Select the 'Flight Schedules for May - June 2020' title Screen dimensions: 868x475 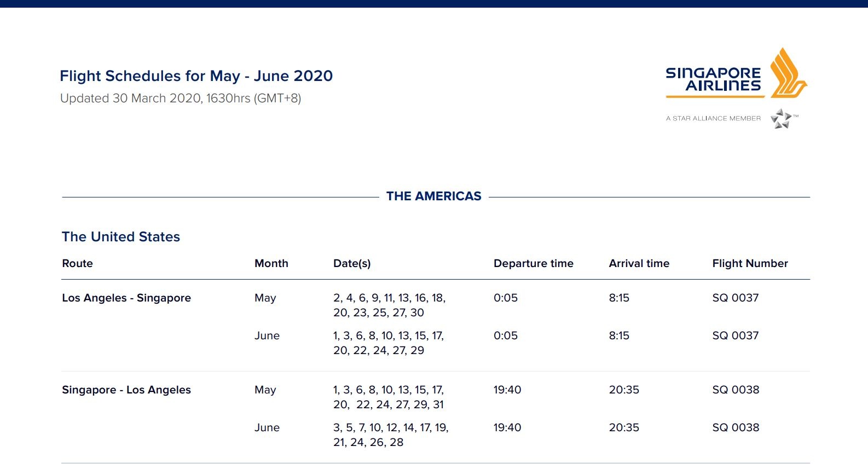pos(196,76)
